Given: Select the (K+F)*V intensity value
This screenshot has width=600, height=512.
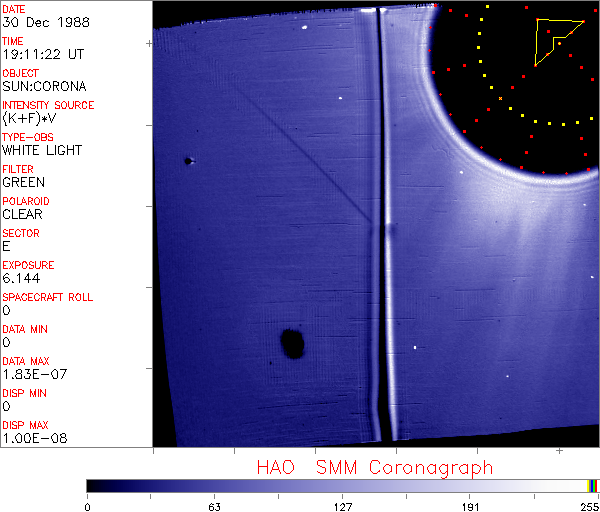Looking at the screenshot, I should point(29,119).
